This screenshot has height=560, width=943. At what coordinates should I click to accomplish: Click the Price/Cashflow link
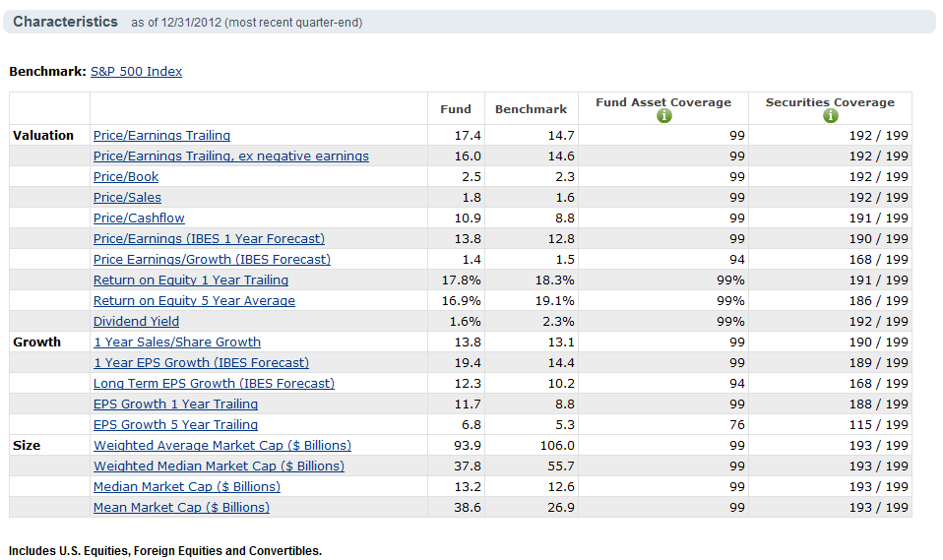click(x=139, y=218)
